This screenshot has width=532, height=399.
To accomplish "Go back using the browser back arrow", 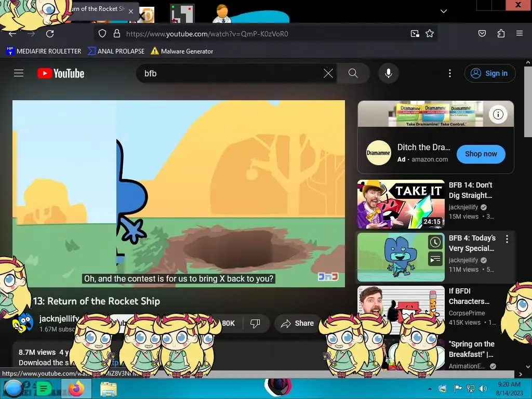I will coord(12,34).
